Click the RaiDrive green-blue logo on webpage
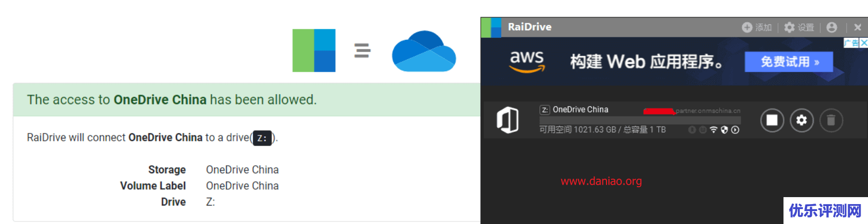Screen dimensions: 868x224 314,50
